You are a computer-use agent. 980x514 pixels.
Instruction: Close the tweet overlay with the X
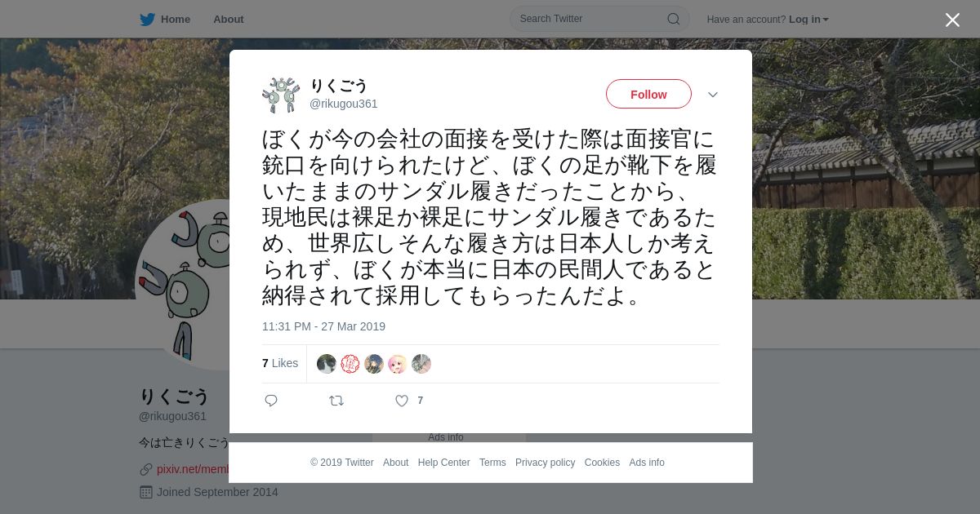click(x=952, y=20)
